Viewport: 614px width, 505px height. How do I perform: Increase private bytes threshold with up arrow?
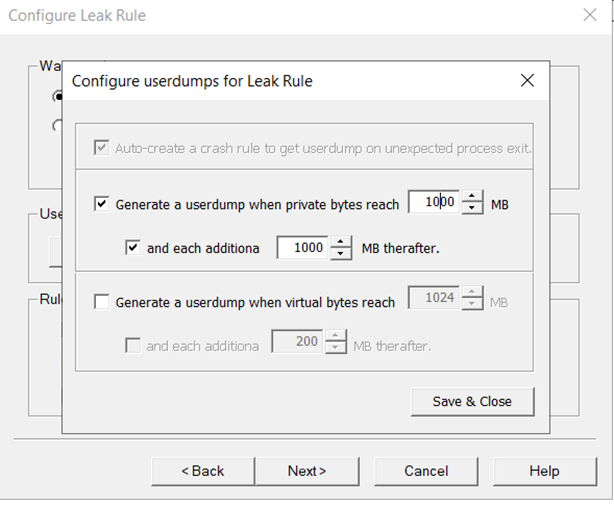pos(473,197)
